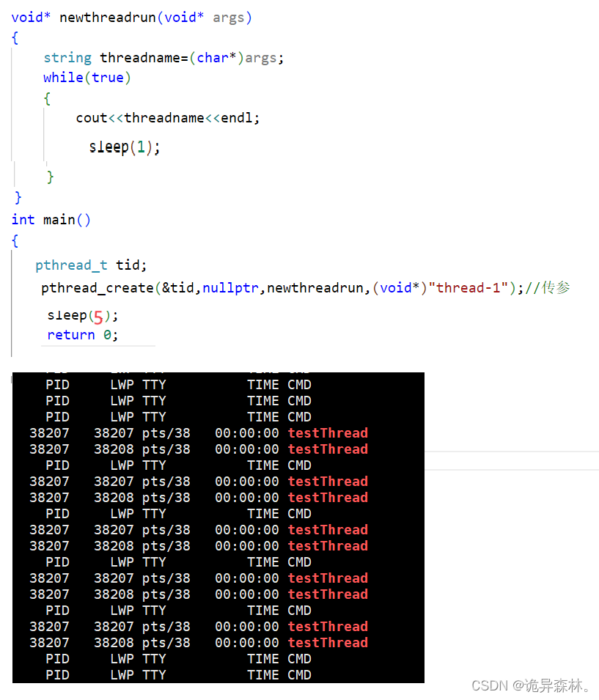Click the "thread-1" string literal
Viewport: 599px width, 700px height.
click(x=468, y=288)
